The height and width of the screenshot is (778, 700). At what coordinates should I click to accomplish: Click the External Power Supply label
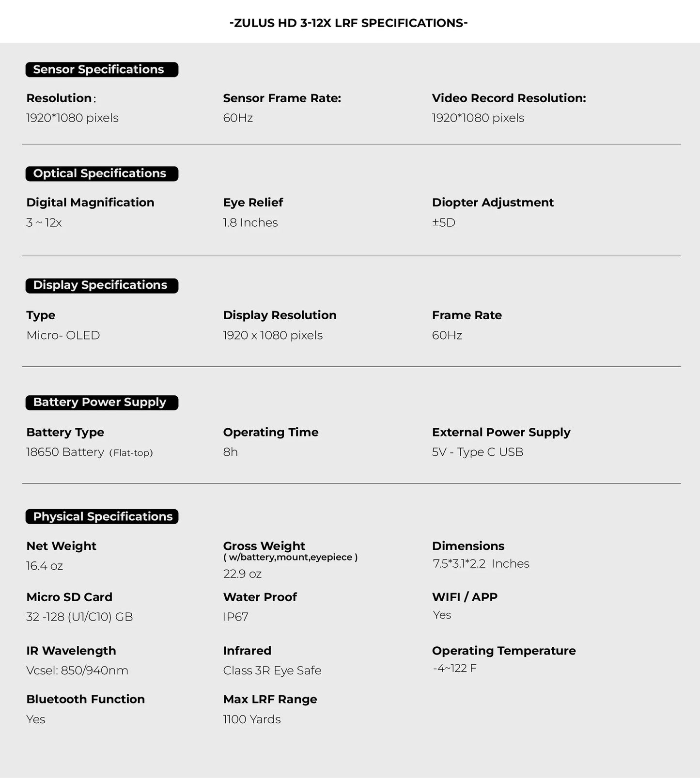[501, 433]
